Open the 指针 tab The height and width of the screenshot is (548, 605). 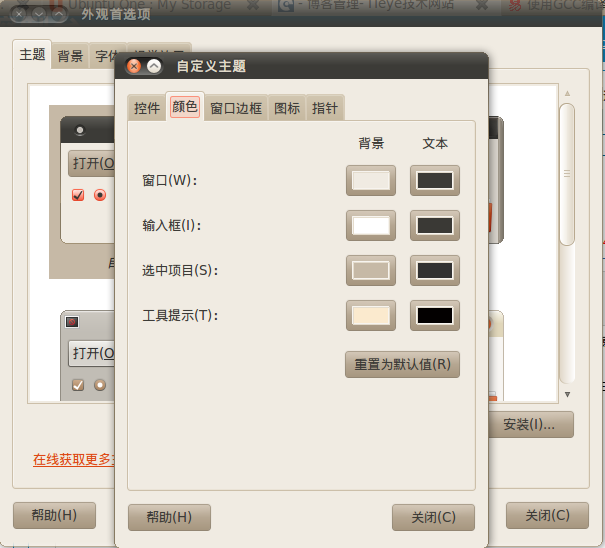coord(325,108)
